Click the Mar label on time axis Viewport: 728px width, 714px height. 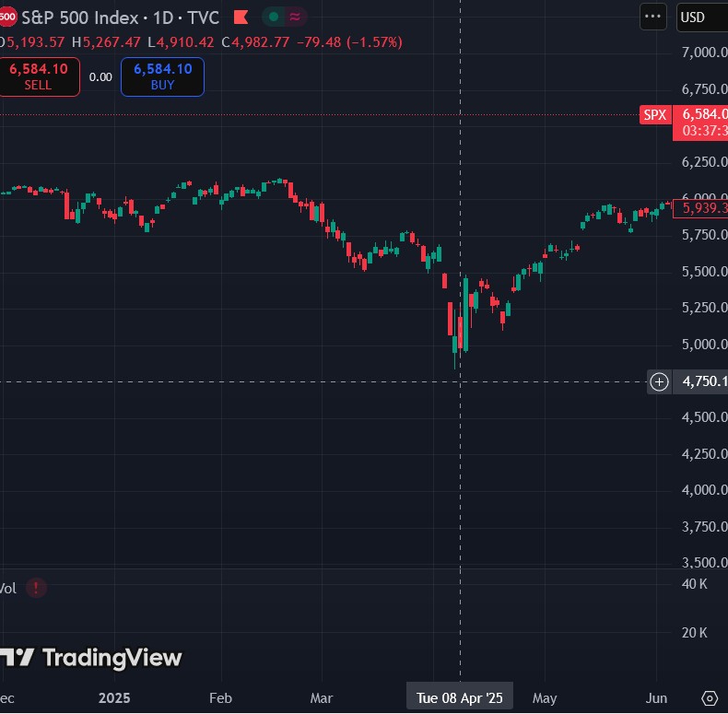point(322,698)
